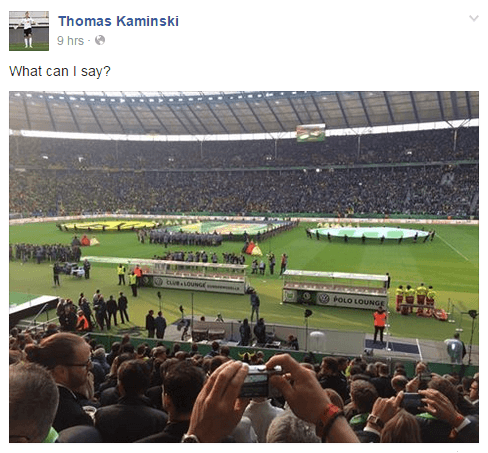The image size is (488, 453).
Task: Click the stadium scoreboard video screen
Action: coord(311,133)
